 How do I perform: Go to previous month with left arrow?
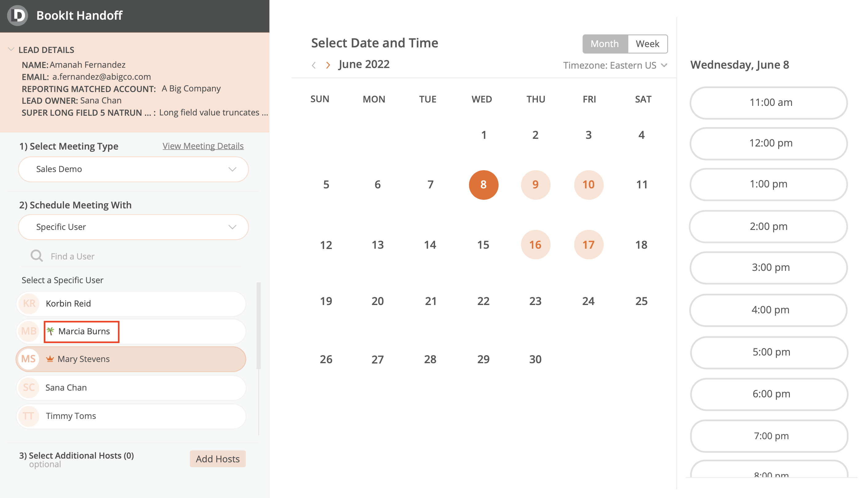(314, 65)
